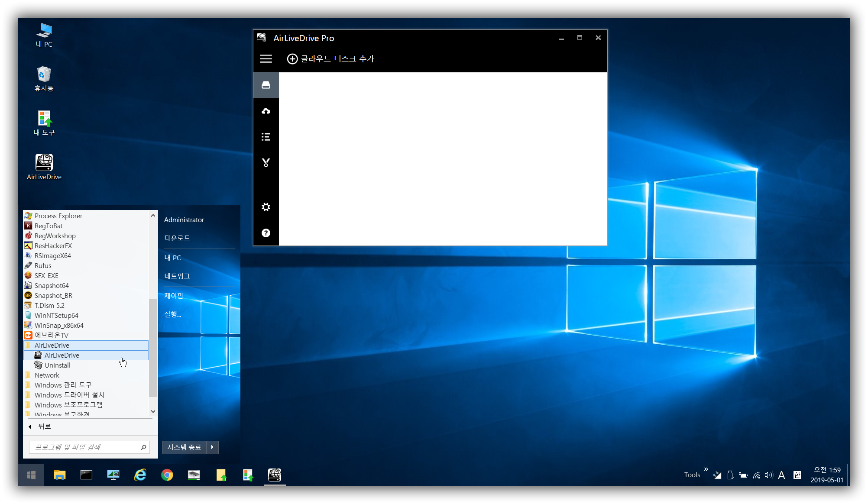Switch to AirLiveDrive taskbar button

click(x=275, y=475)
